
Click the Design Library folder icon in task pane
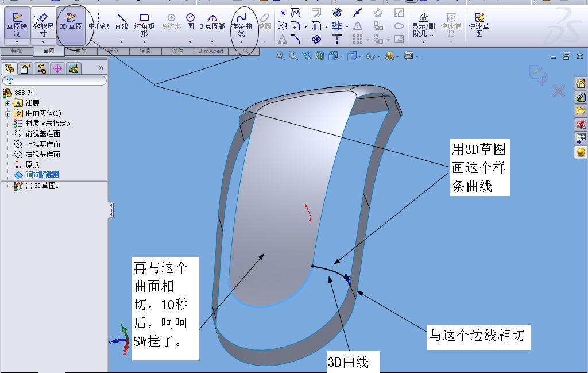pos(581,111)
